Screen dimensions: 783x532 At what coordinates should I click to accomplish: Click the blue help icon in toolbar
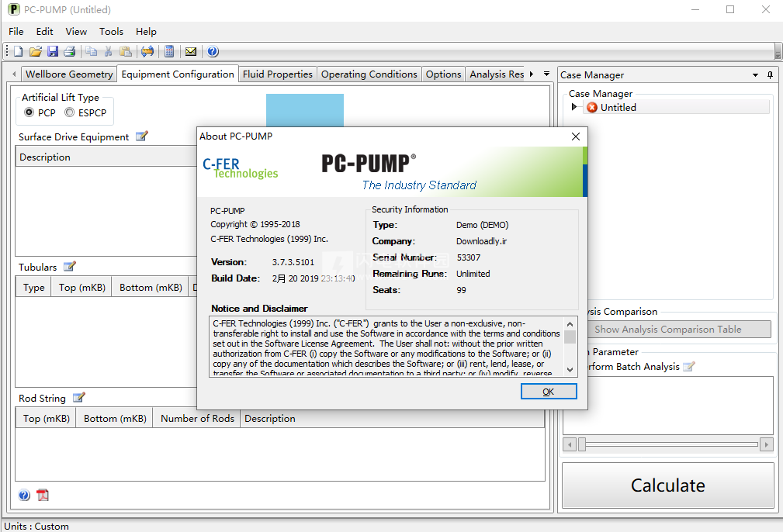pyautogui.click(x=212, y=51)
